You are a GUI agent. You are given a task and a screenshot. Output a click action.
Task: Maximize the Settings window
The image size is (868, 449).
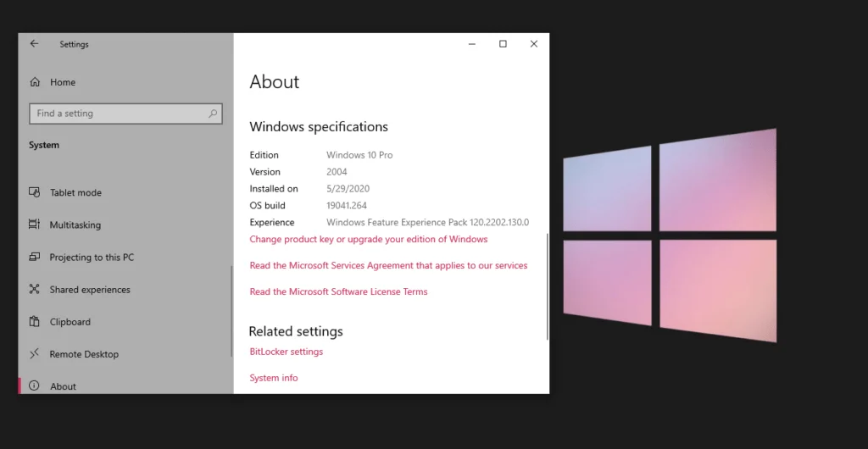503,44
